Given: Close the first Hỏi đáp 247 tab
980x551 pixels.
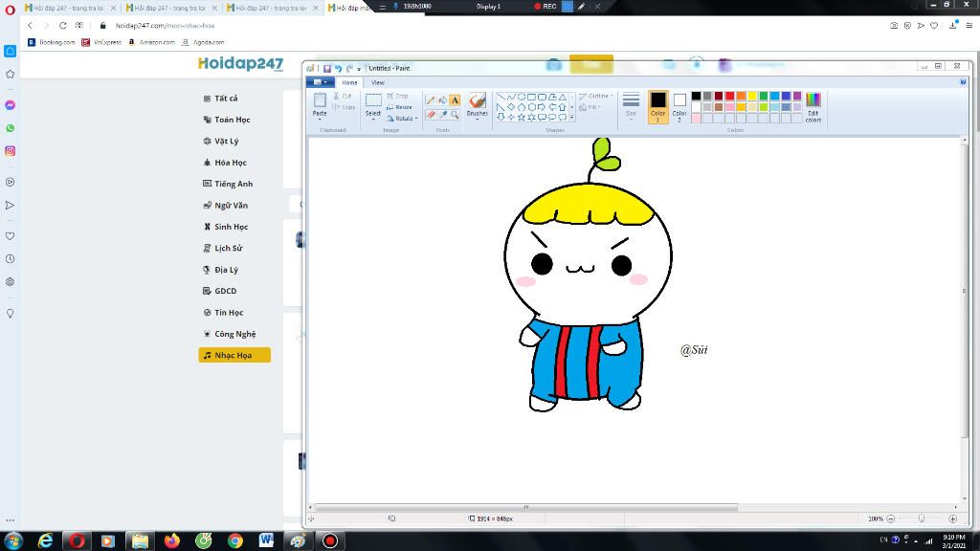Looking at the screenshot, I should pos(113,8).
